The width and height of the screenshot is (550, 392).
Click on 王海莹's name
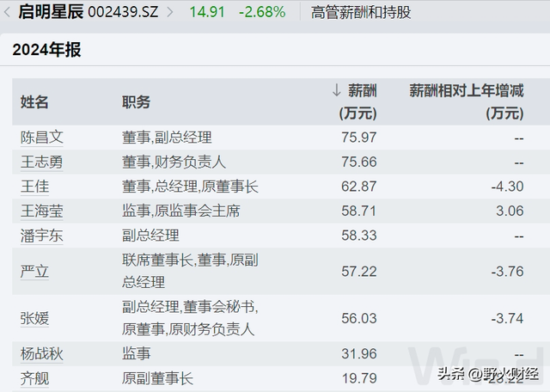coord(42,210)
